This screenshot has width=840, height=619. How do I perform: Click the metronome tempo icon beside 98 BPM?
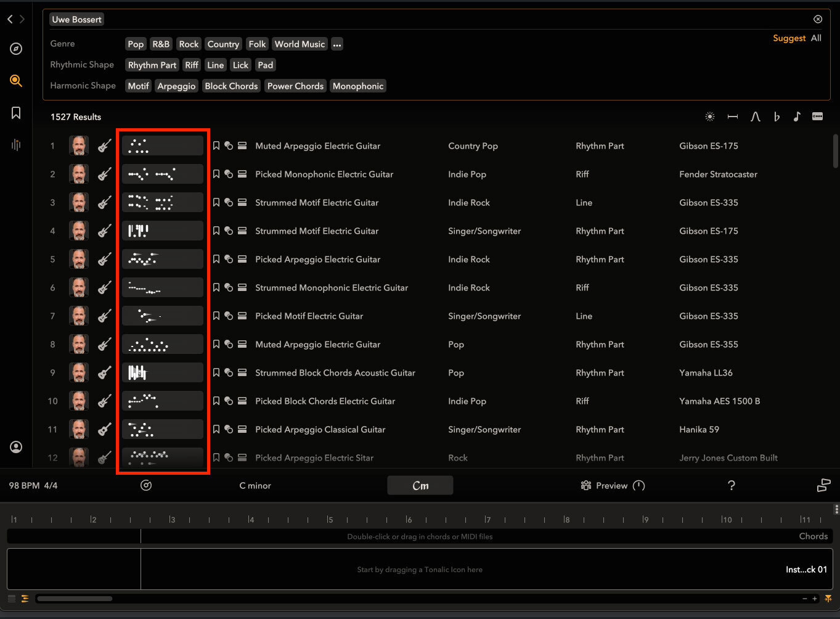point(146,485)
